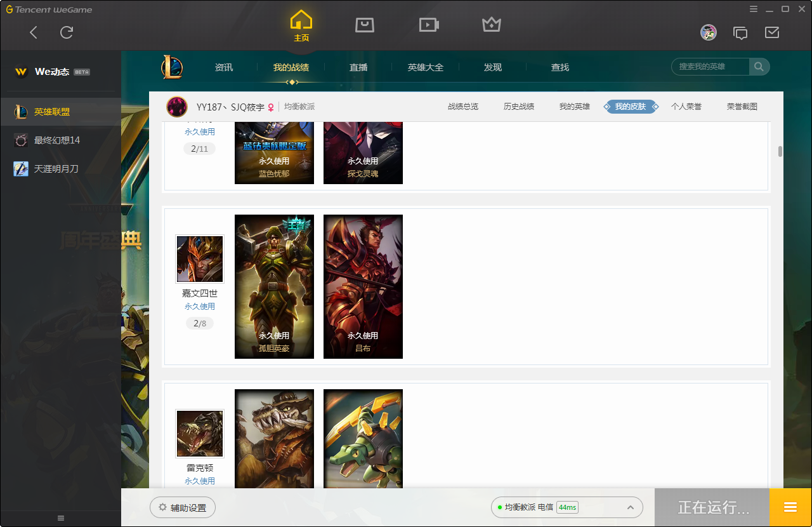Click the 44ms ping indicator
The height and width of the screenshot is (527, 812).
click(x=567, y=507)
